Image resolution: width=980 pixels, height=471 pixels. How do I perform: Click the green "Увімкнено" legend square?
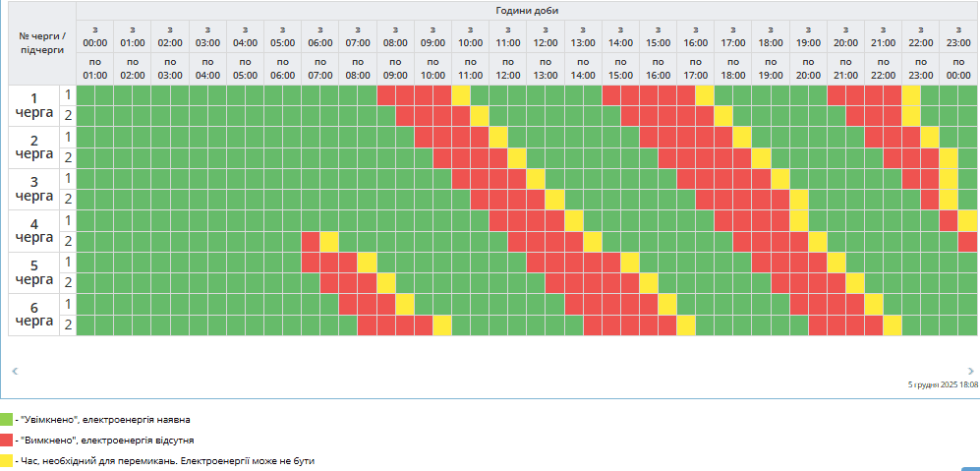(x=7, y=420)
